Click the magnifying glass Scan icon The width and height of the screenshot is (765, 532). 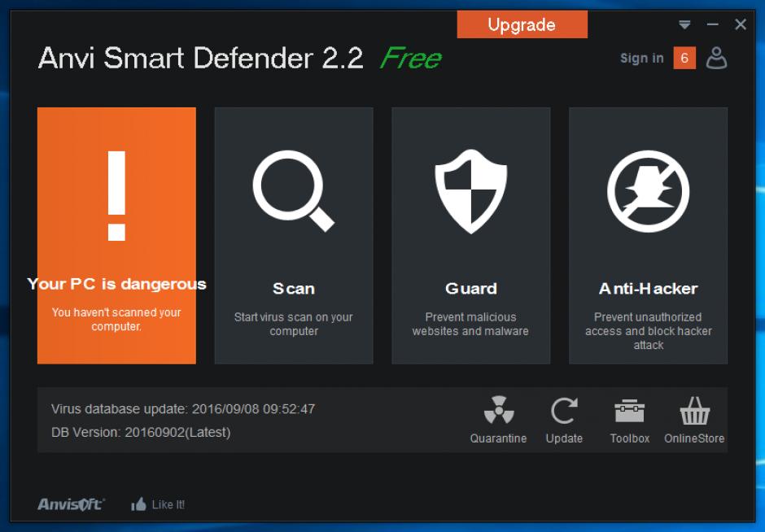[293, 190]
